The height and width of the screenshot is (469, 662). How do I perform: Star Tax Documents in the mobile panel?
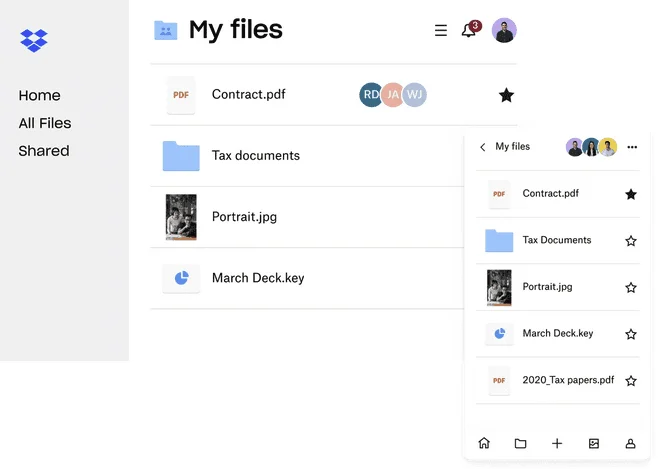[631, 241]
